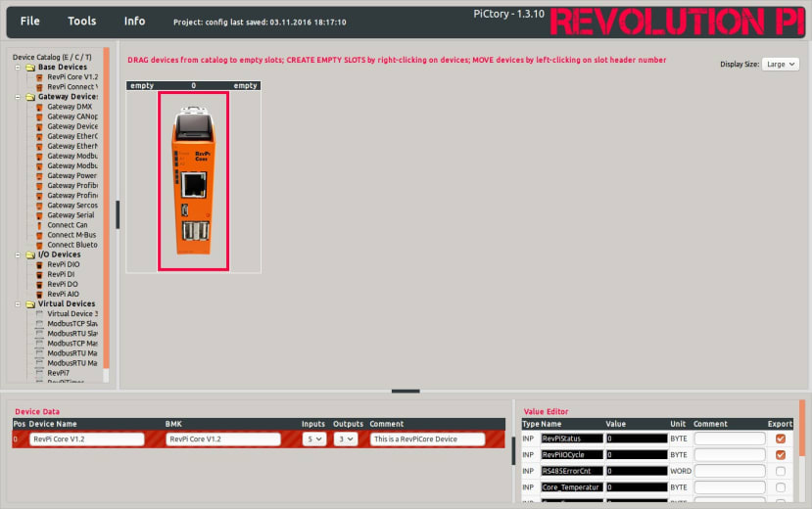Select the Virtual Device catalog icon

pos(39,314)
